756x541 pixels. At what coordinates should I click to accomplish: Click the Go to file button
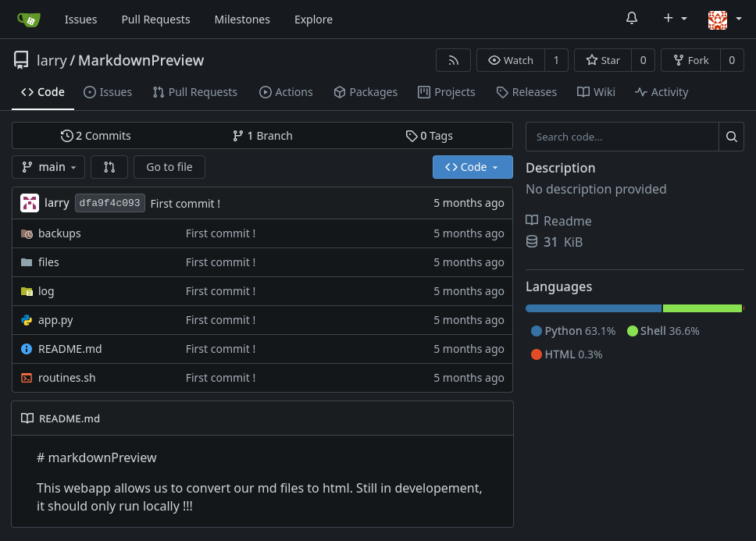169,167
